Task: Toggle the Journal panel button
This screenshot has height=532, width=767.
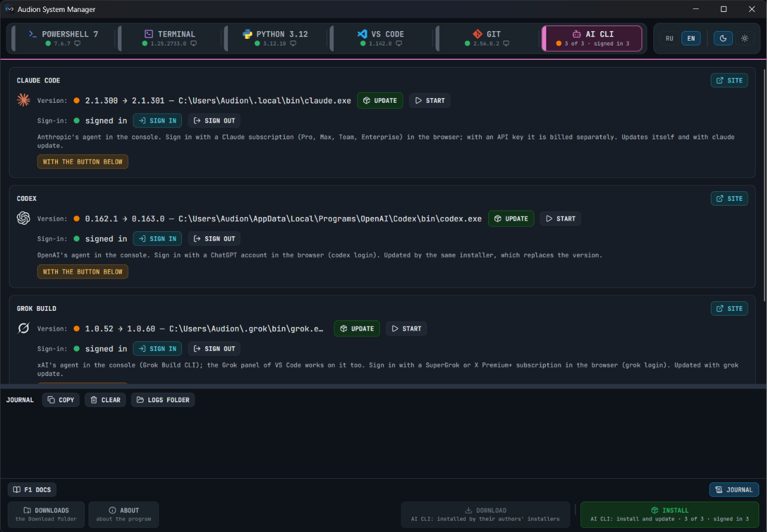Action: coord(734,490)
